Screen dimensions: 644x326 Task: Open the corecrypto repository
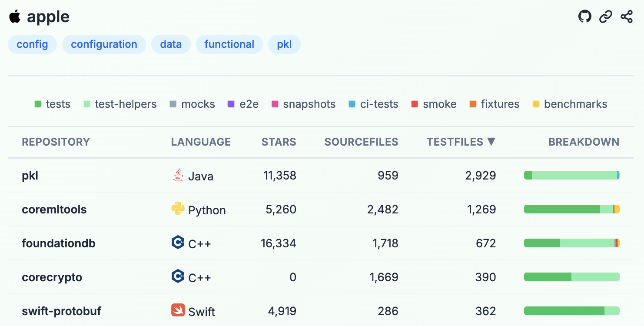pos(52,277)
